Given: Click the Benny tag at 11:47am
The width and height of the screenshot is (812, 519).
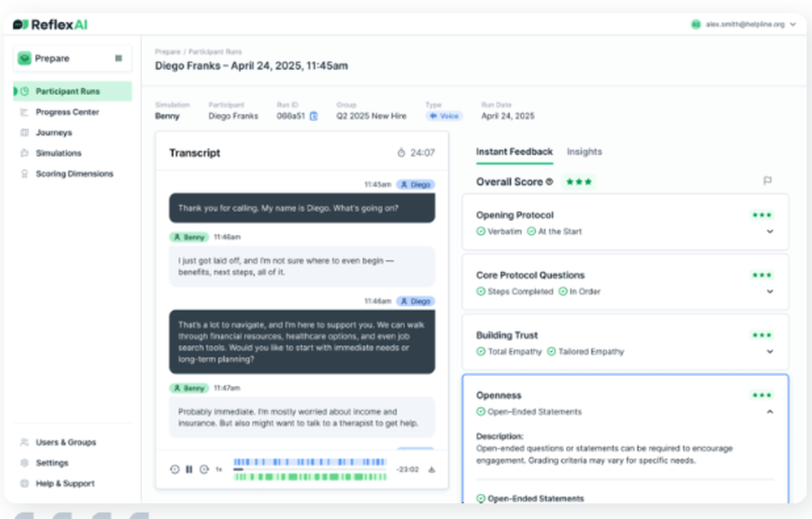Looking at the screenshot, I should click(x=188, y=388).
